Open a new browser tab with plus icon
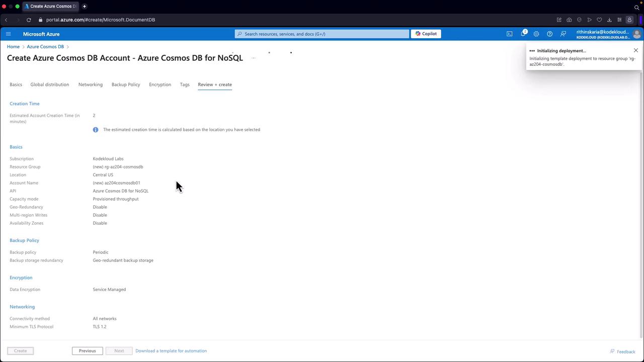Screen dimensions: 644x362 (84, 6)
